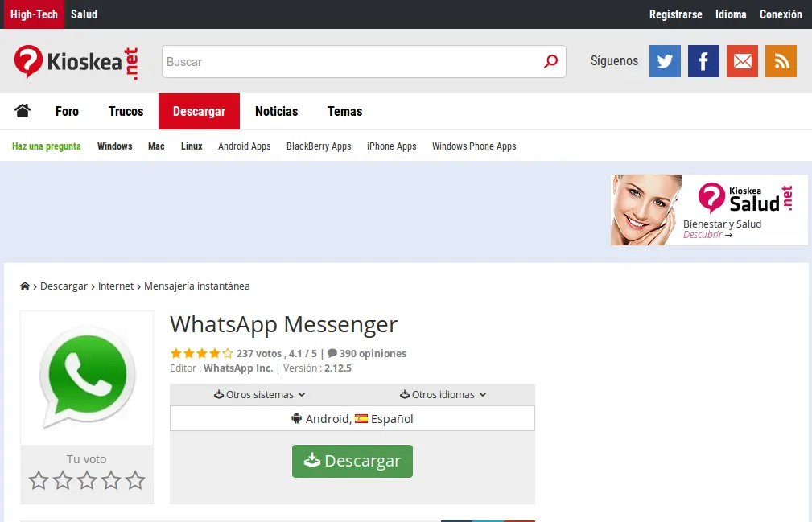Open the Idioma menu
Image resolution: width=812 pixels, height=522 pixels.
click(x=731, y=14)
